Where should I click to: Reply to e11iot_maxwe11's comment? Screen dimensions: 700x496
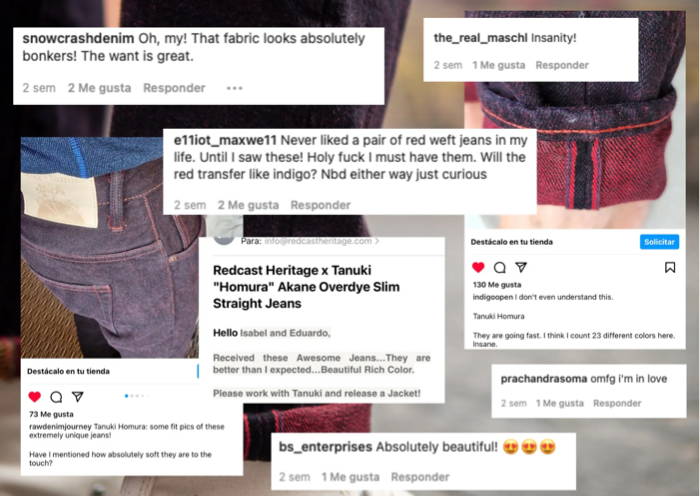pyautogui.click(x=320, y=205)
